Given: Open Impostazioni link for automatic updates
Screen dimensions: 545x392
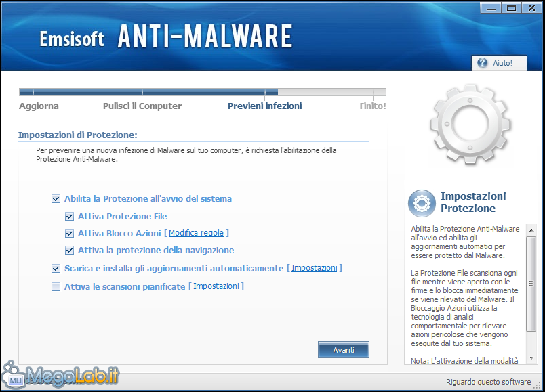Looking at the screenshot, I should click(315, 268).
